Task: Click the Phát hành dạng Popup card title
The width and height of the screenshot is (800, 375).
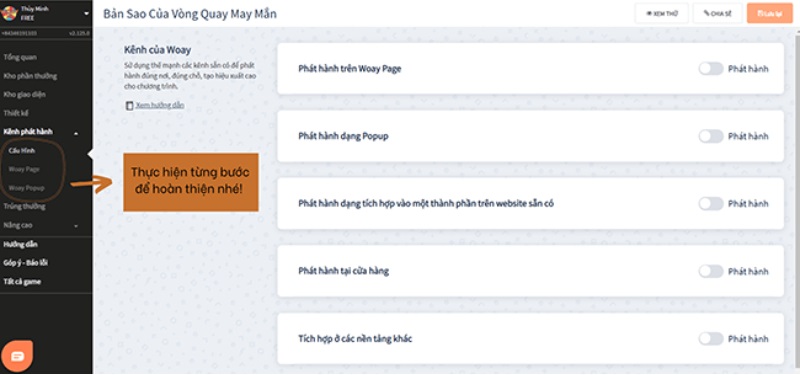Action: point(344,136)
